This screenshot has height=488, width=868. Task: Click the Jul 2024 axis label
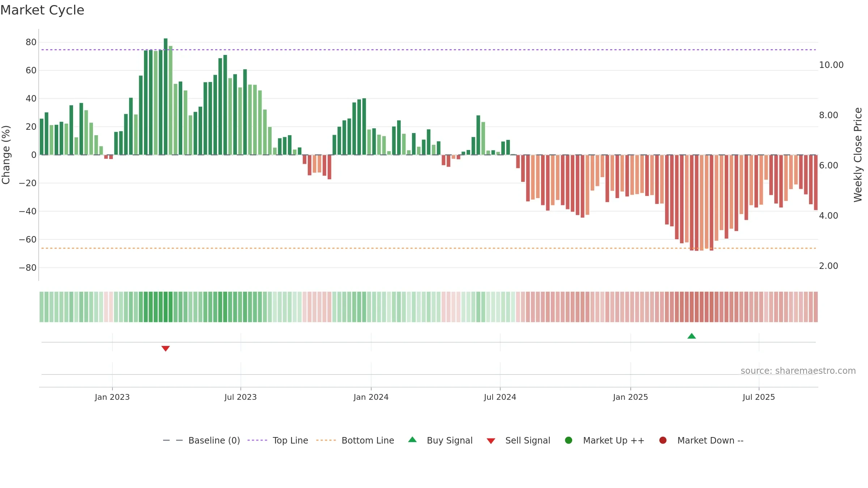500,397
